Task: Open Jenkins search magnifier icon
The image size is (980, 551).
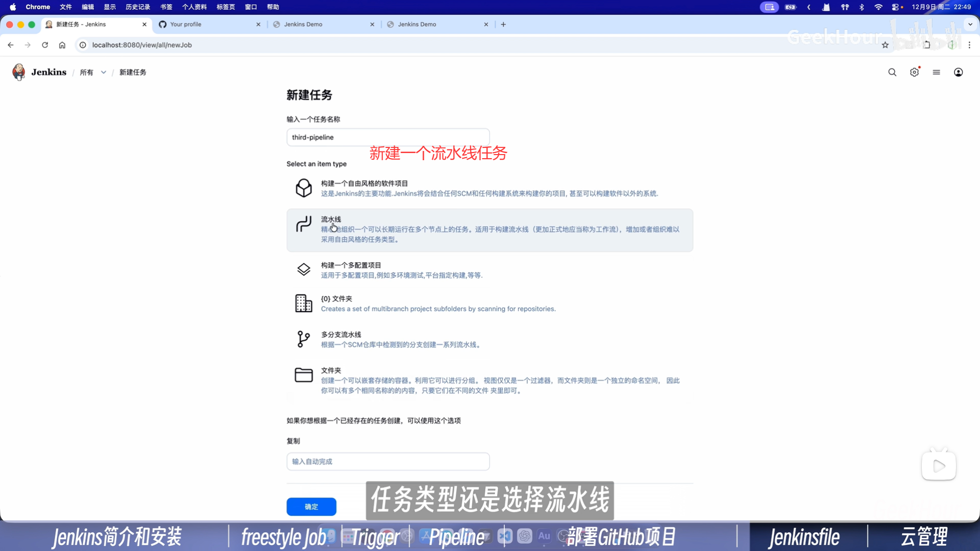Action: point(892,72)
